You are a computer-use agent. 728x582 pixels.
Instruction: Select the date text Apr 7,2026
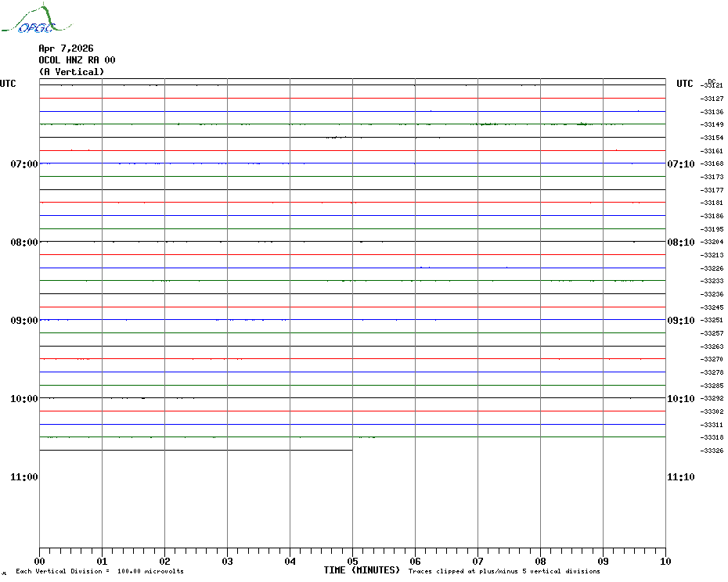click(x=66, y=48)
